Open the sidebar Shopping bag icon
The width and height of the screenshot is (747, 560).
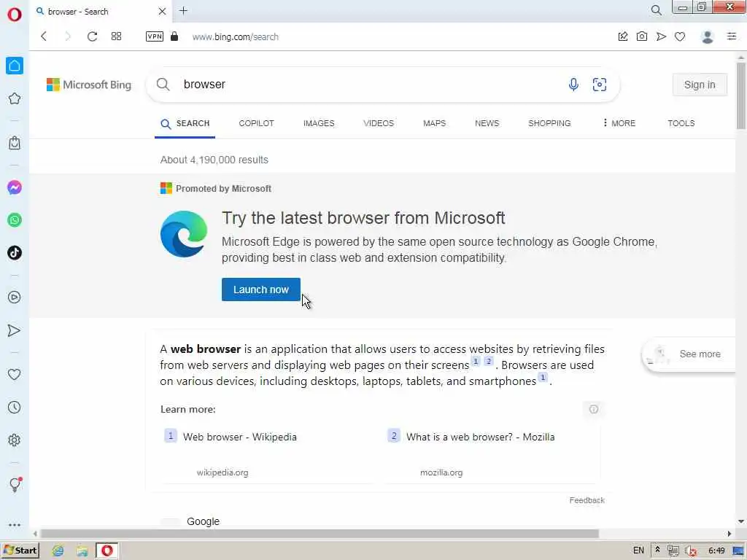(x=15, y=143)
